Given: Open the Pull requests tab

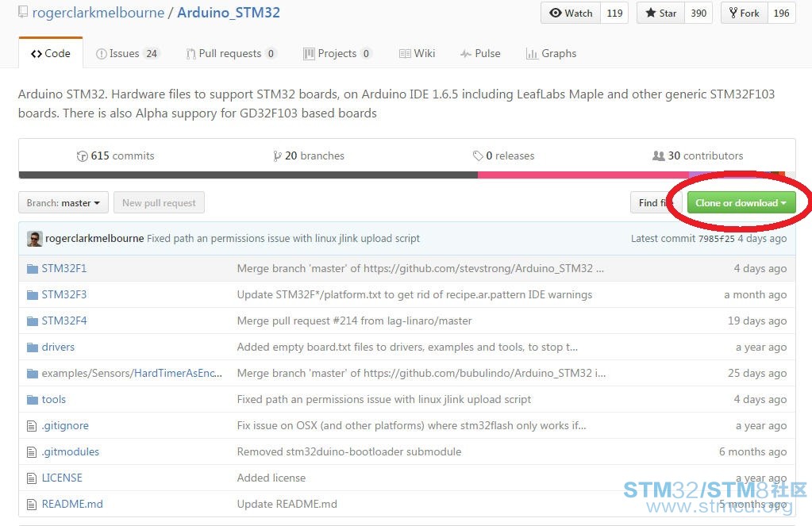Looking at the screenshot, I should tap(232, 53).
